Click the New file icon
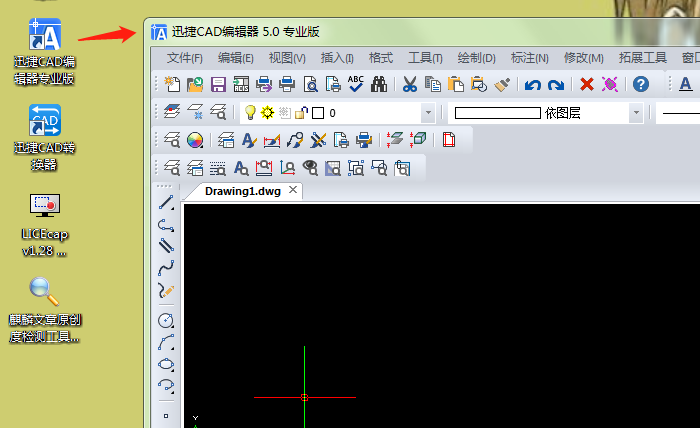This screenshot has height=428, width=700. coord(172,84)
